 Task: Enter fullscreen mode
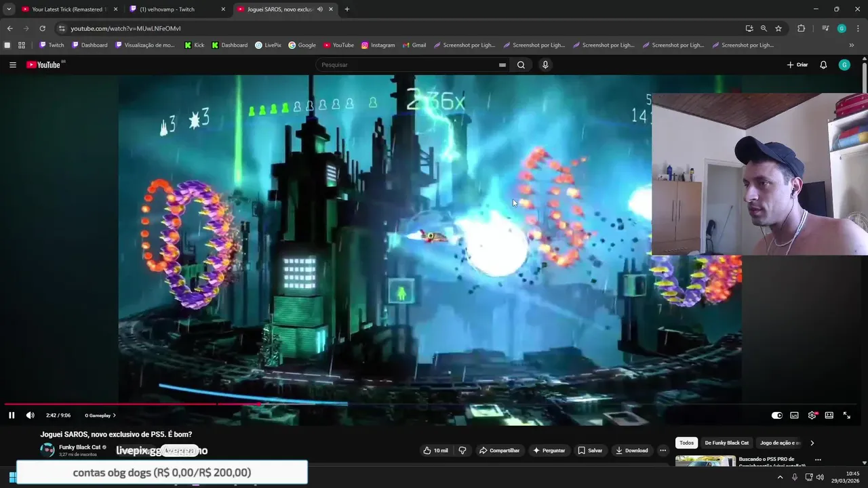coord(847,415)
